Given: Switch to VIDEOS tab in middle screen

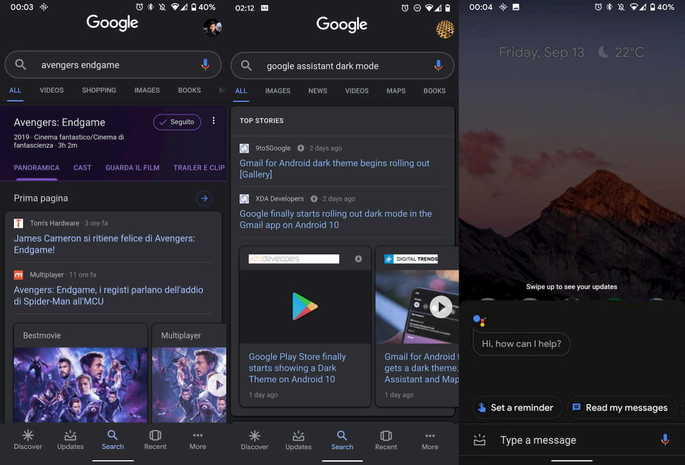Looking at the screenshot, I should pyautogui.click(x=356, y=91).
